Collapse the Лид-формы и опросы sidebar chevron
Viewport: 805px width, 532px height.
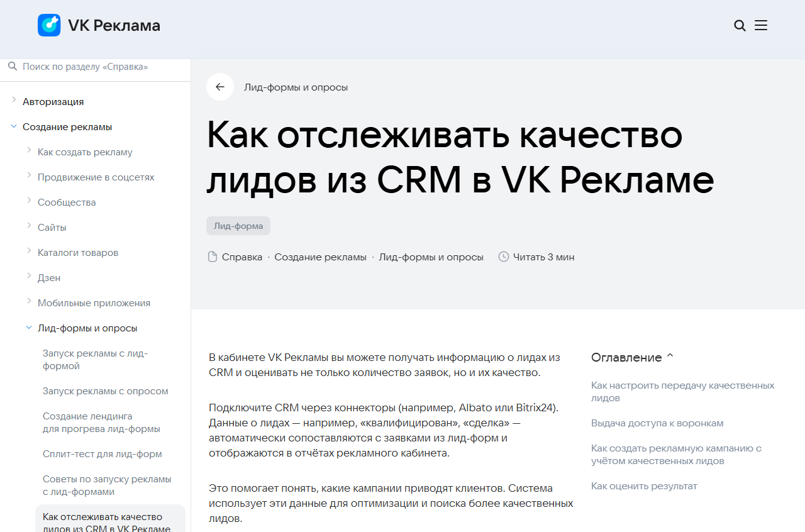(x=29, y=328)
